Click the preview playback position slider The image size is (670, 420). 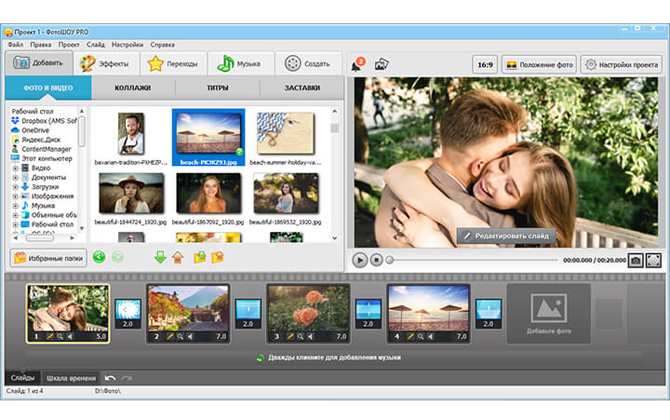472,260
